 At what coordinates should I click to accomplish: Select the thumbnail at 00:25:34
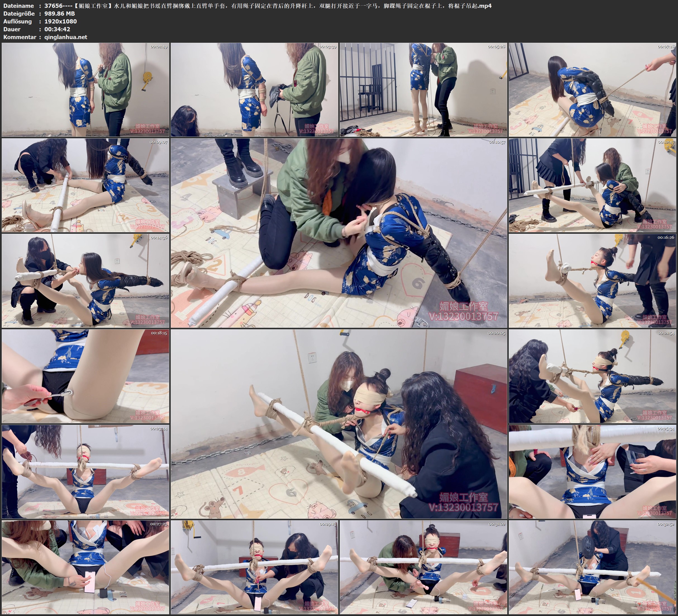(592, 471)
